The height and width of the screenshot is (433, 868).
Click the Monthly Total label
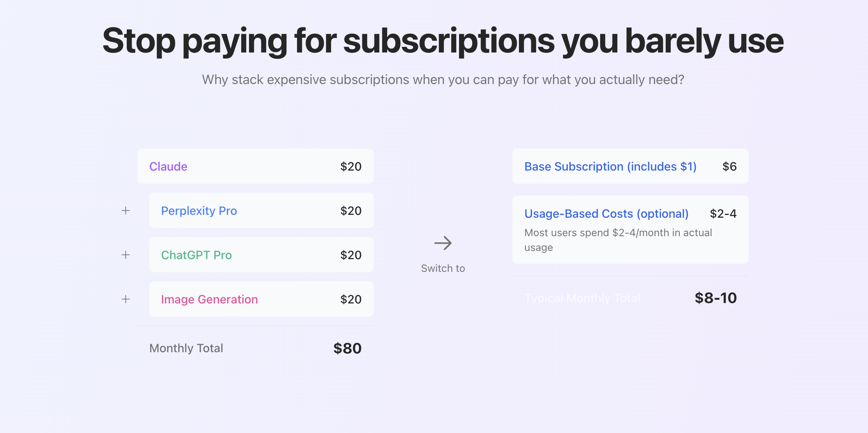186,348
